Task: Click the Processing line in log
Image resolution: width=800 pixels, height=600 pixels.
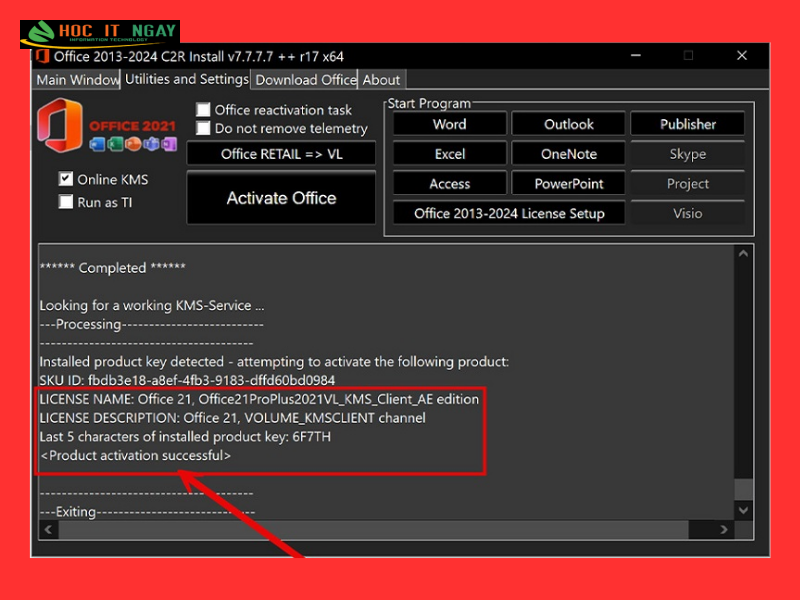Action: tap(152, 324)
